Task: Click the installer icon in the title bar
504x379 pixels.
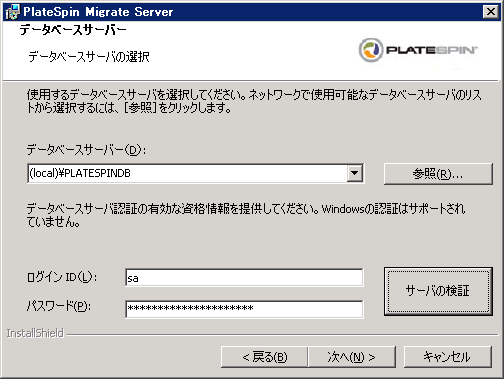Action: (13, 12)
